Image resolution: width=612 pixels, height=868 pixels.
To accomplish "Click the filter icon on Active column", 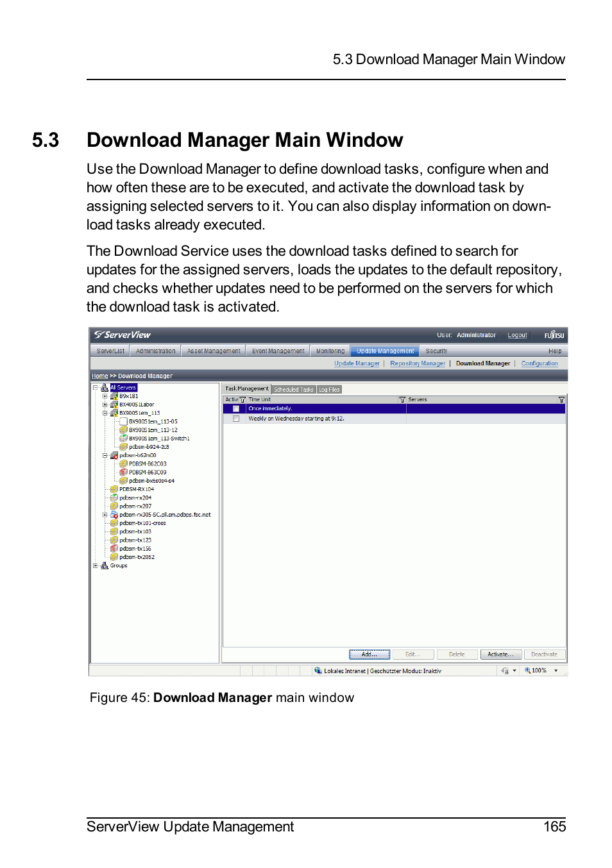I will coord(242,399).
